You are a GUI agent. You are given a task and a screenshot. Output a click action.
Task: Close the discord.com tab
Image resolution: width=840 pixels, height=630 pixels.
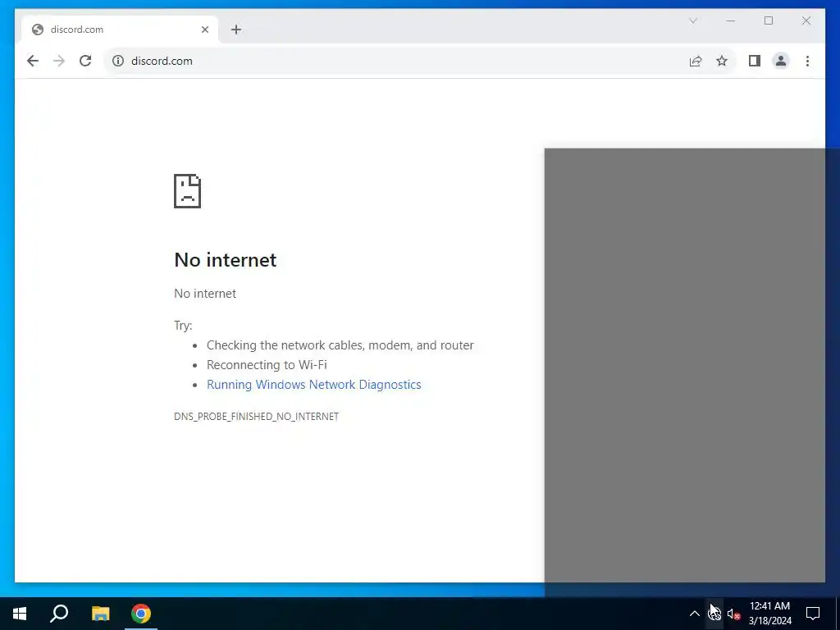click(x=204, y=30)
